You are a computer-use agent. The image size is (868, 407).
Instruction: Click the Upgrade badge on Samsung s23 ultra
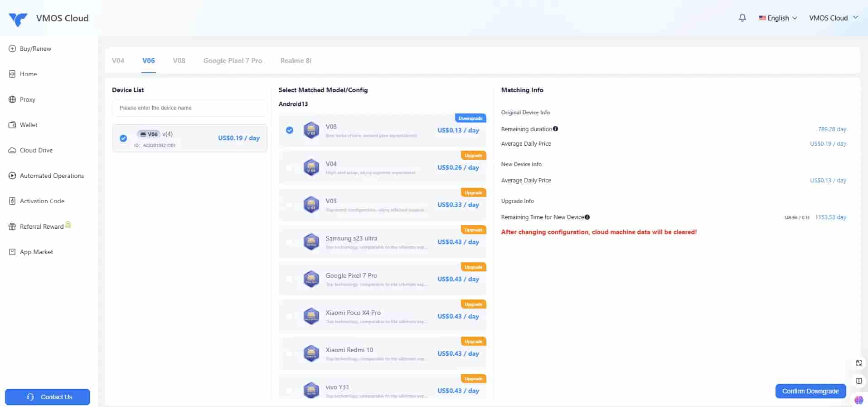click(x=473, y=230)
